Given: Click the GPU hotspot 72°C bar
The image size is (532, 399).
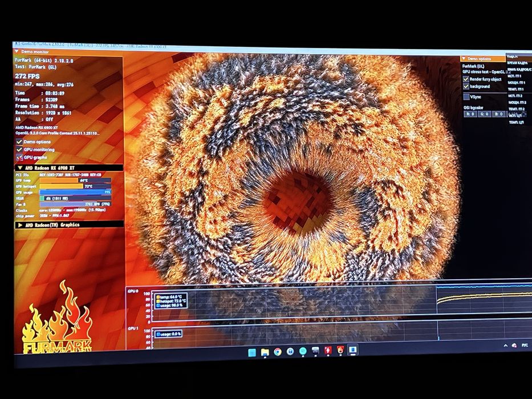Looking at the screenshot, I should 75,186.
